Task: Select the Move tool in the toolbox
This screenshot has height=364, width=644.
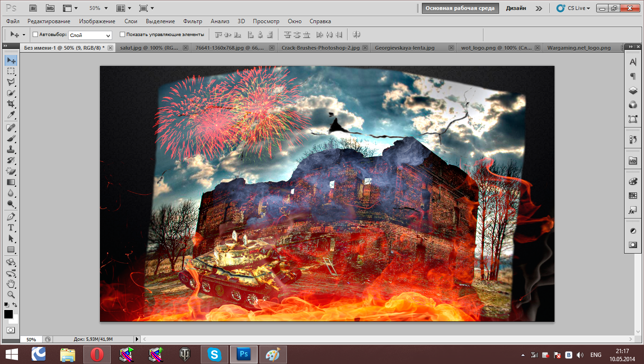Action: (x=11, y=60)
